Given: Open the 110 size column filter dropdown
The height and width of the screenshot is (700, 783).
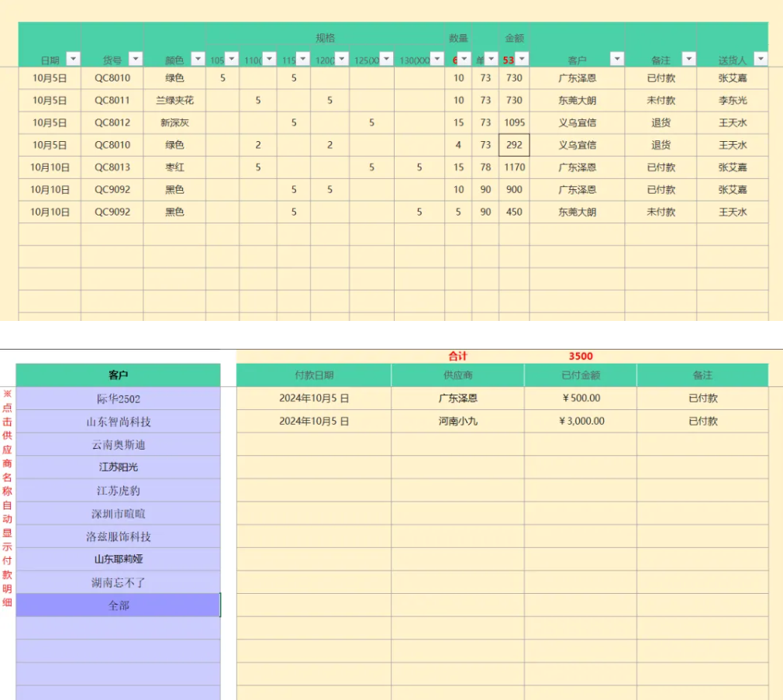Looking at the screenshot, I should click(270, 59).
